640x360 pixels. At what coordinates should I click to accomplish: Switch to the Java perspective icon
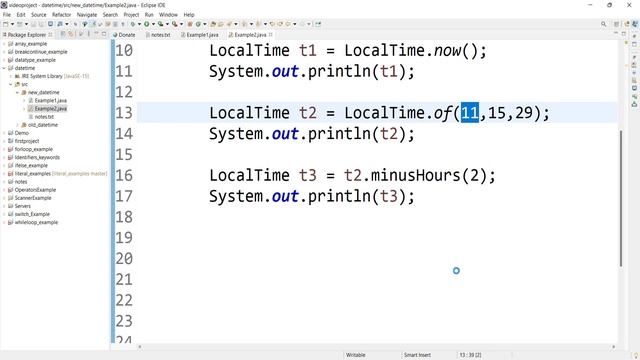pos(635,24)
